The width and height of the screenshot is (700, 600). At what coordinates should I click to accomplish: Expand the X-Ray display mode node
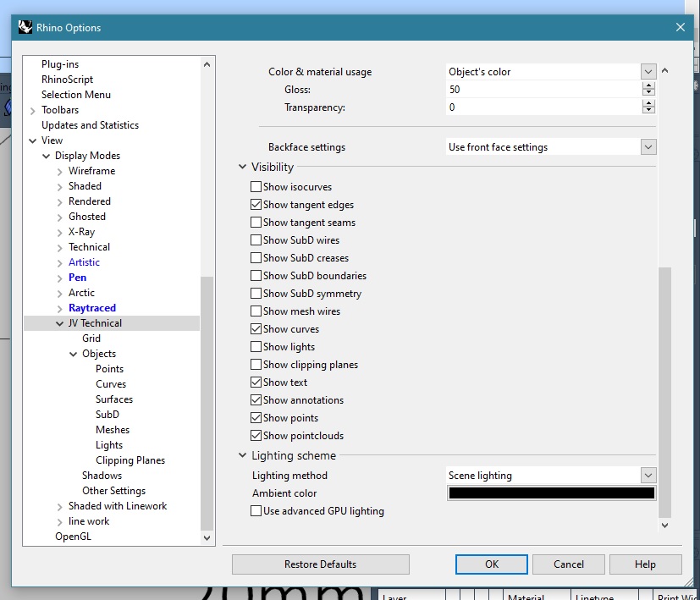59,232
